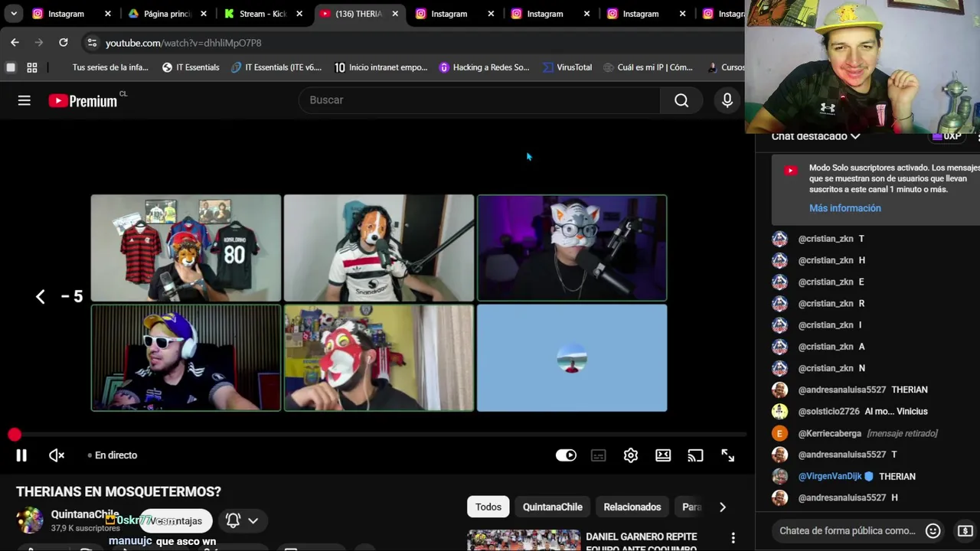Toggle the autoplay switch
Image resolution: width=980 pixels, height=551 pixels.
[566, 455]
